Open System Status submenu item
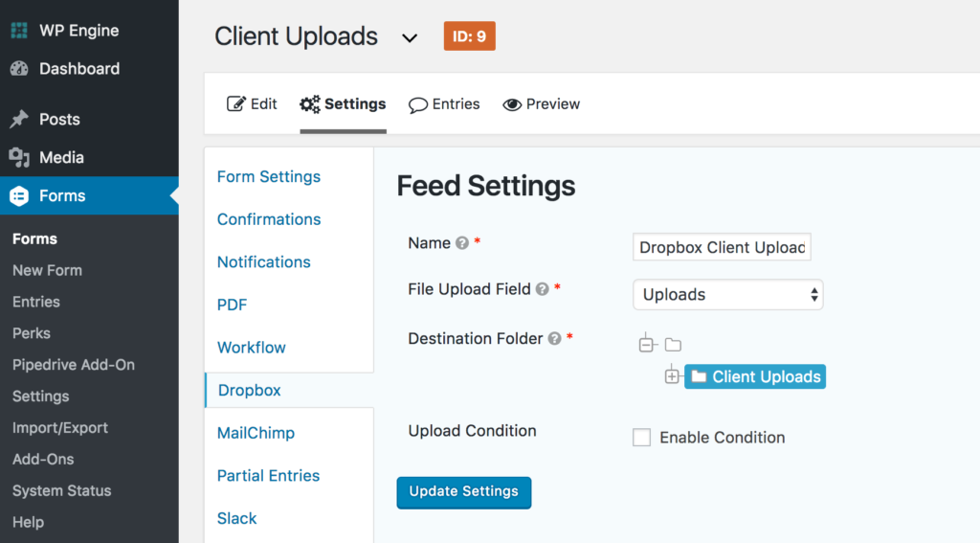The height and width of the screenshot is (543, 980). click(x=62, y=490)
